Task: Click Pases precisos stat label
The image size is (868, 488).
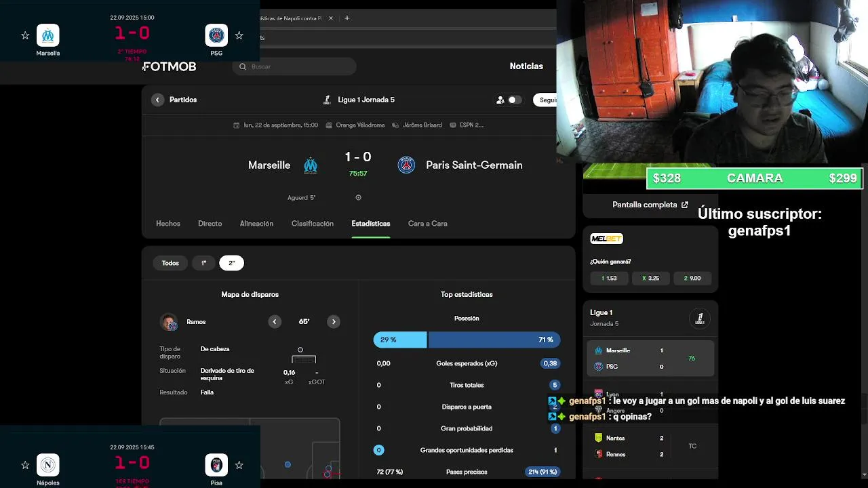Action: (467, 472)
